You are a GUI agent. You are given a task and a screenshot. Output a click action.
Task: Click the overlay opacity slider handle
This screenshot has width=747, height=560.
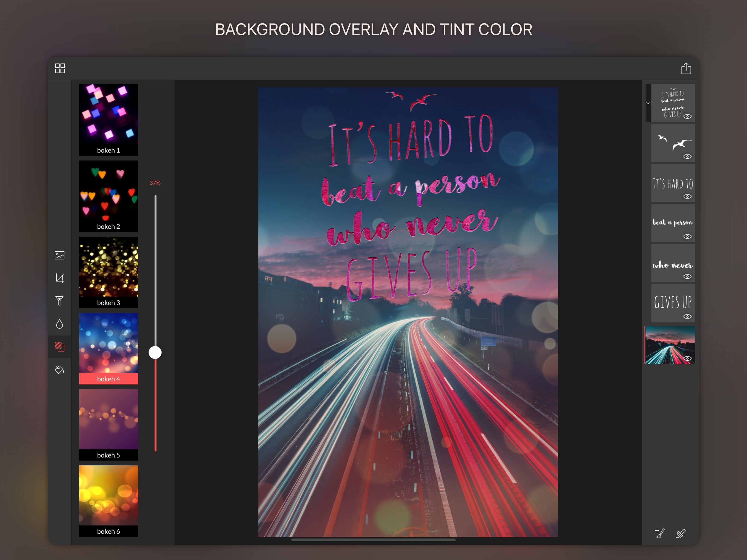155,352
